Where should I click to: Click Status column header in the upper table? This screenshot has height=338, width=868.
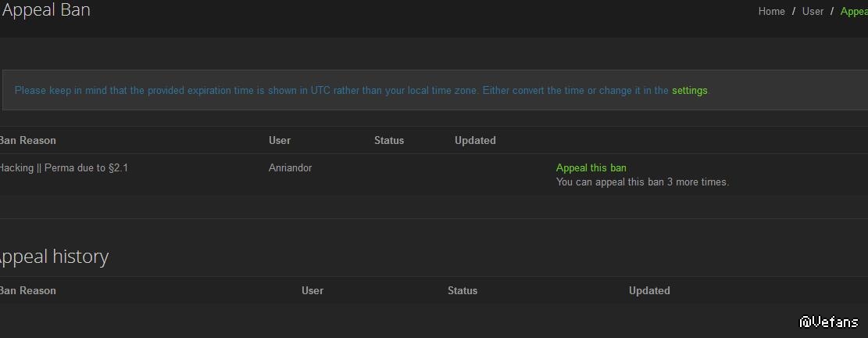tap(389, 141)
